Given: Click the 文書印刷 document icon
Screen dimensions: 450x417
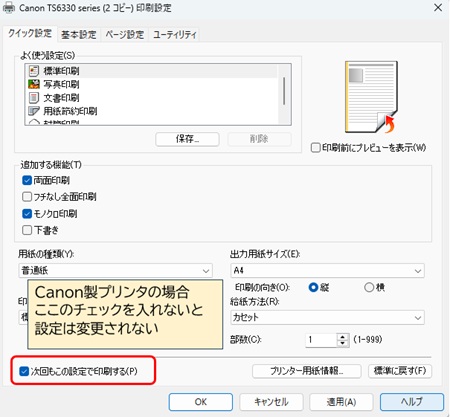Looking at the screenshot, I should [34, 98].
